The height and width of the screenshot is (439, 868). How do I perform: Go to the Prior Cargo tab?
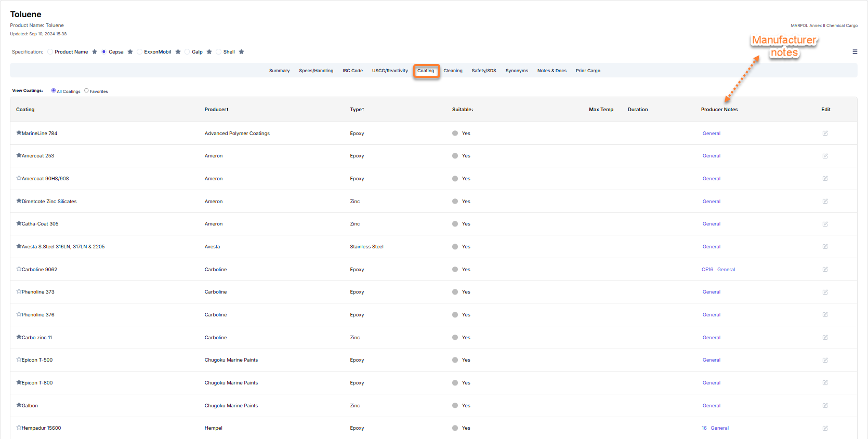[588, 71]
